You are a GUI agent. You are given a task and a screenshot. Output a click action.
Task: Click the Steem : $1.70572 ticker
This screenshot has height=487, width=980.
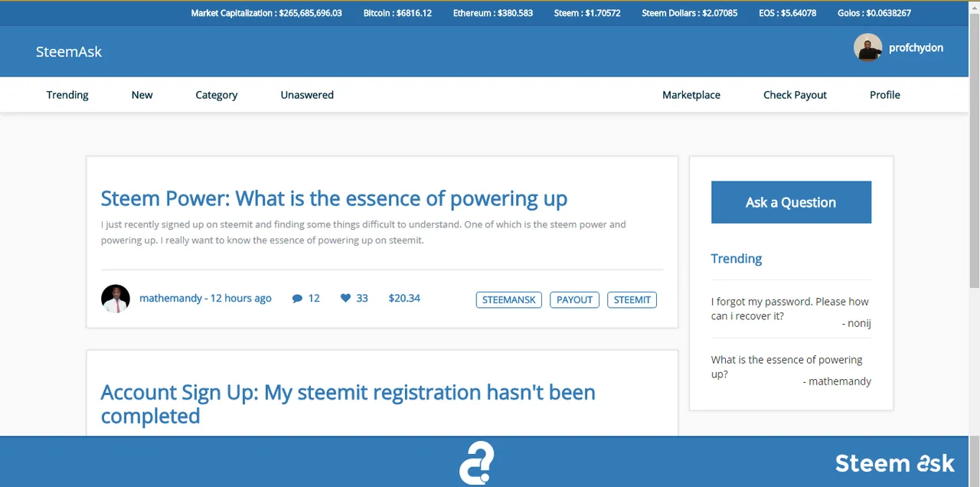coord(587,13)
